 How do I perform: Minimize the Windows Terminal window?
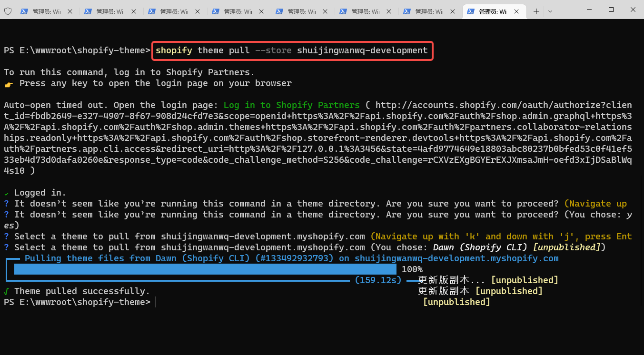pos(589,10)
